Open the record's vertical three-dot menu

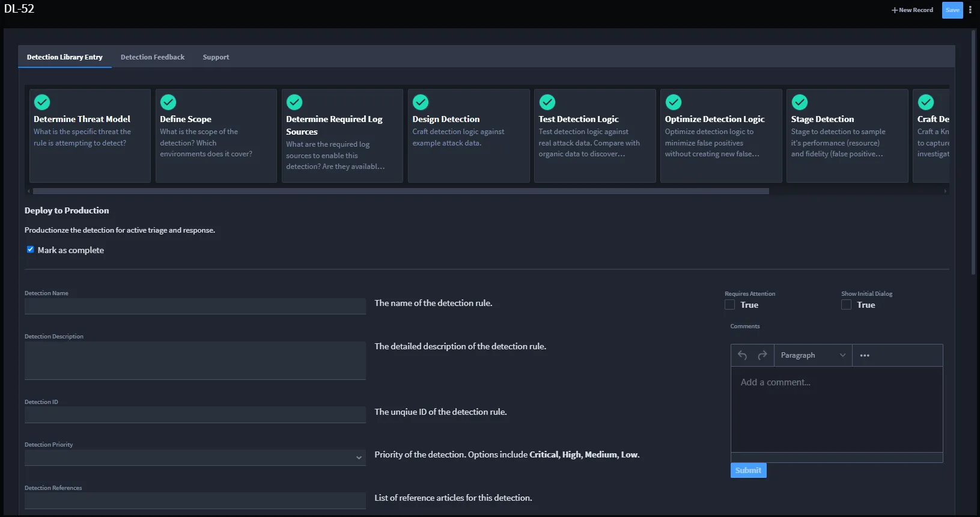click(970, 10)
